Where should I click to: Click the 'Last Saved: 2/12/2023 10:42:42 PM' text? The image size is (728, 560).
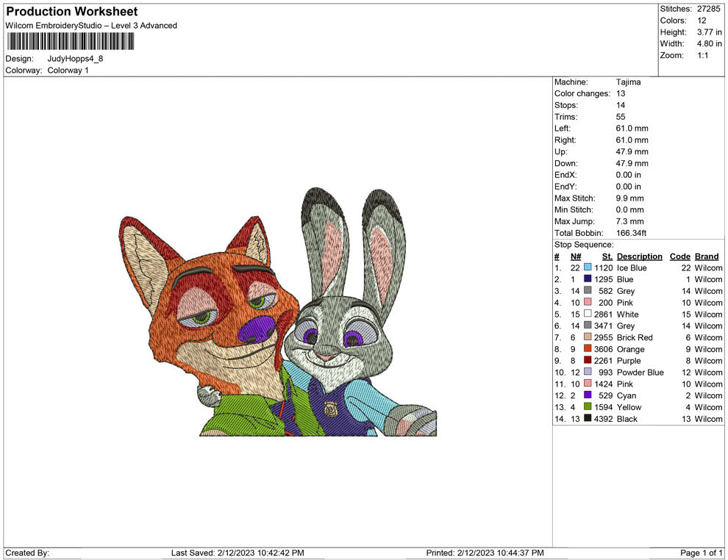coord(238,553)
